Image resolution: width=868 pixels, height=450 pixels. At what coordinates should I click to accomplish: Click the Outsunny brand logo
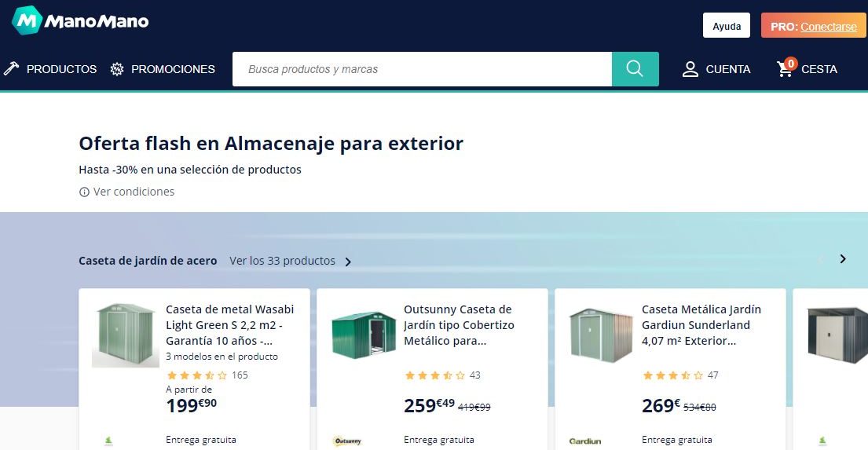[348, 441]
